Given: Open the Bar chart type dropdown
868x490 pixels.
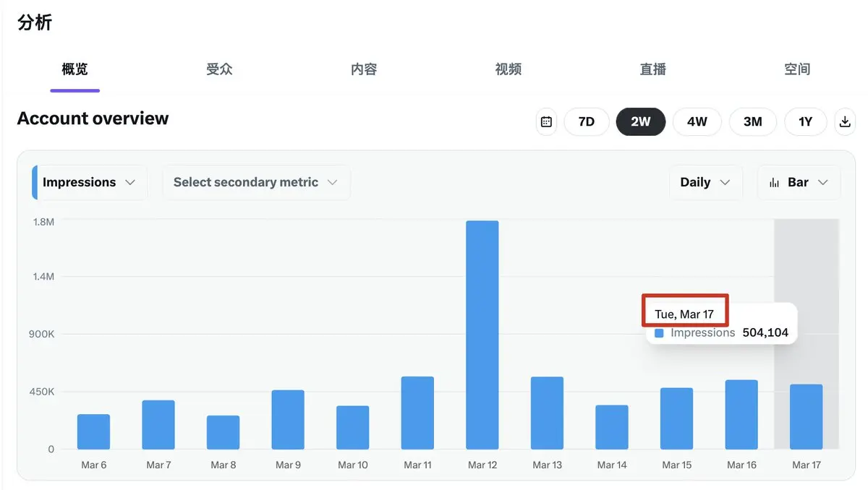Looking at the screenshot, I should tap(799, 182).
